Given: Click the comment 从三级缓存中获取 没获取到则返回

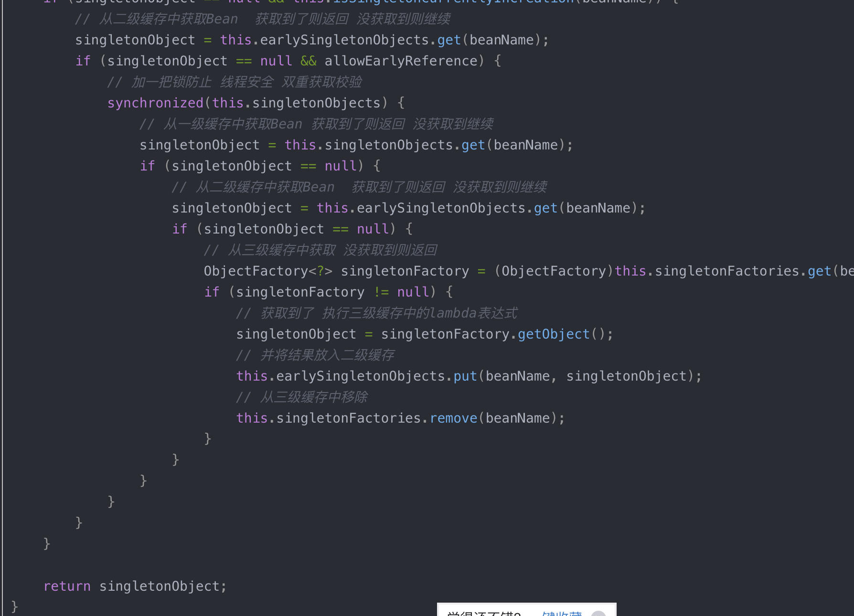Looking at the screenshot, I should [320, 250].
